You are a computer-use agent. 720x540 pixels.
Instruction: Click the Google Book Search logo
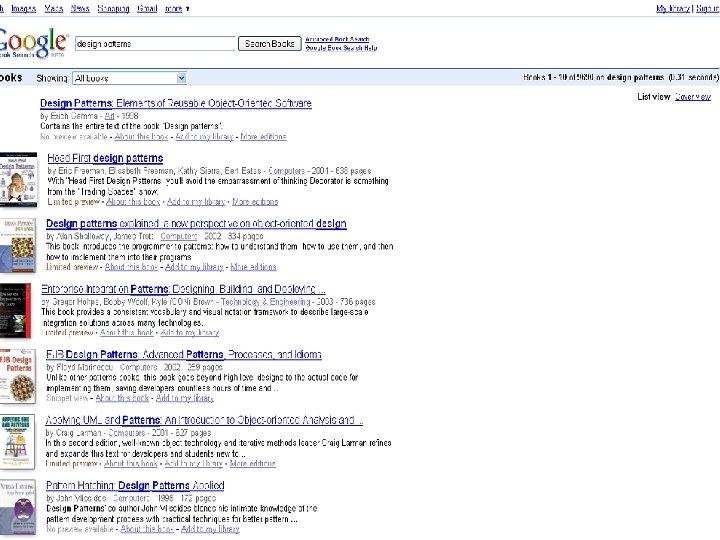[x=32, y=43]
